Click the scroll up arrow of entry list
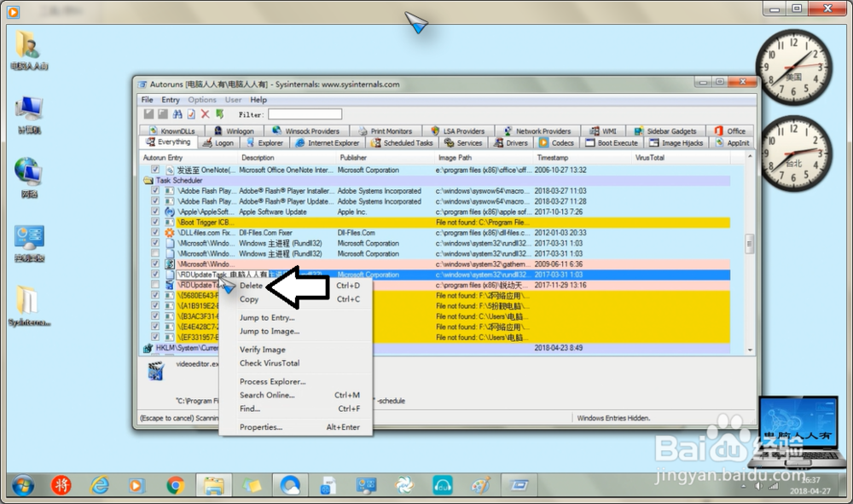 click(750, 157)
